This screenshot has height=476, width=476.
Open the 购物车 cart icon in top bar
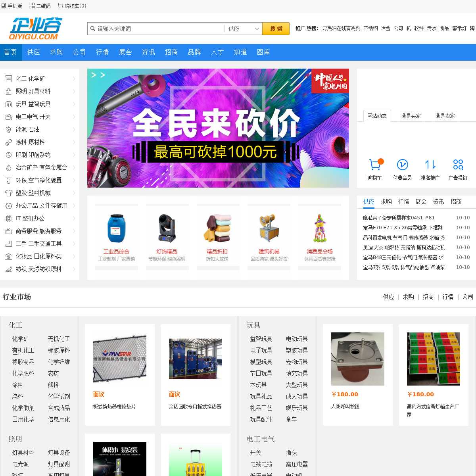pyautogui.click(x=60, y=6)
